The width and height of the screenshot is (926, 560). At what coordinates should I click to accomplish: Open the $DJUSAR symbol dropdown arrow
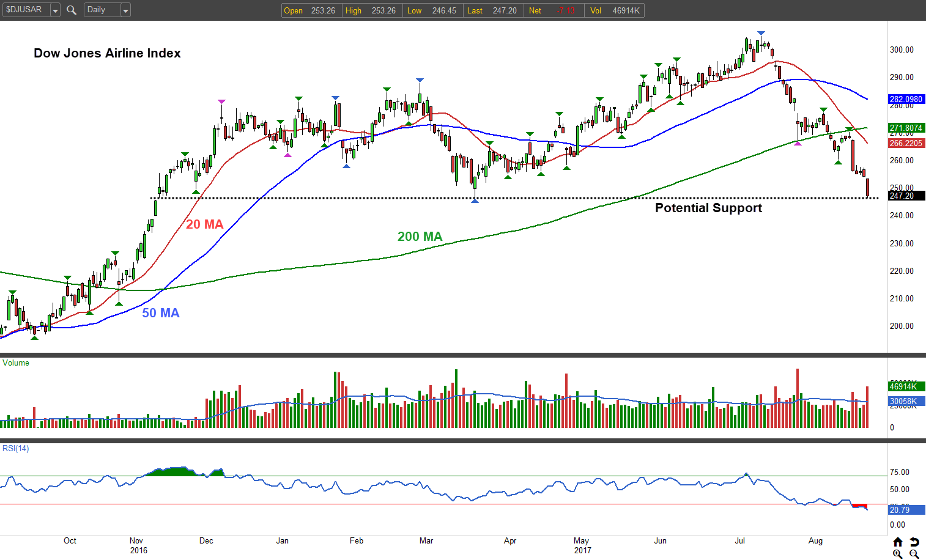55,10
